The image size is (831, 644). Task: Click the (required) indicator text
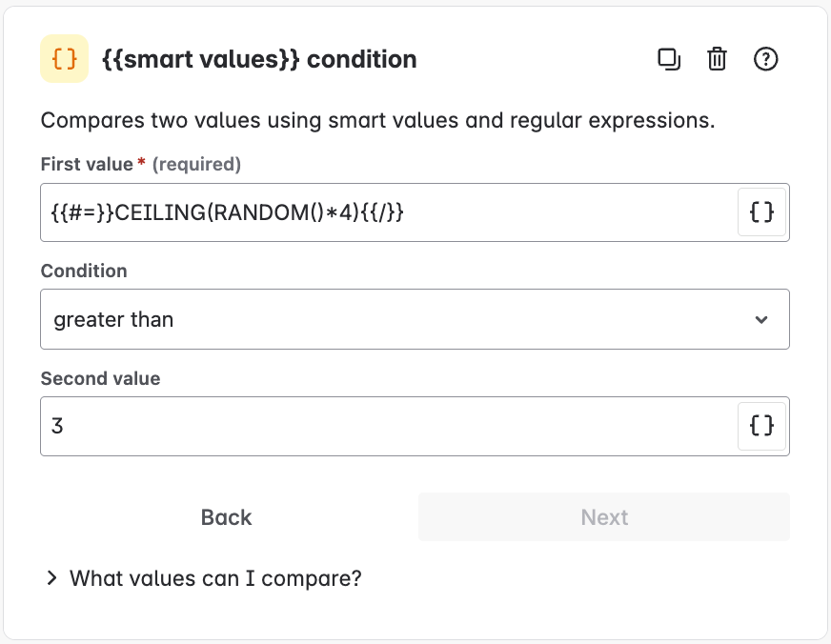[196, 164]
